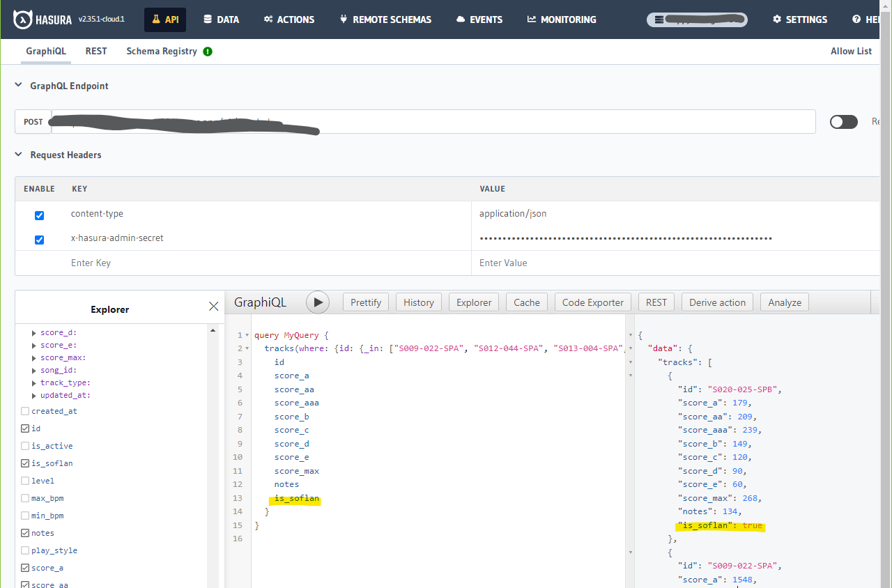Check the is_active field
This screenshot has height=588, width=892.
[x=26, y=446]
